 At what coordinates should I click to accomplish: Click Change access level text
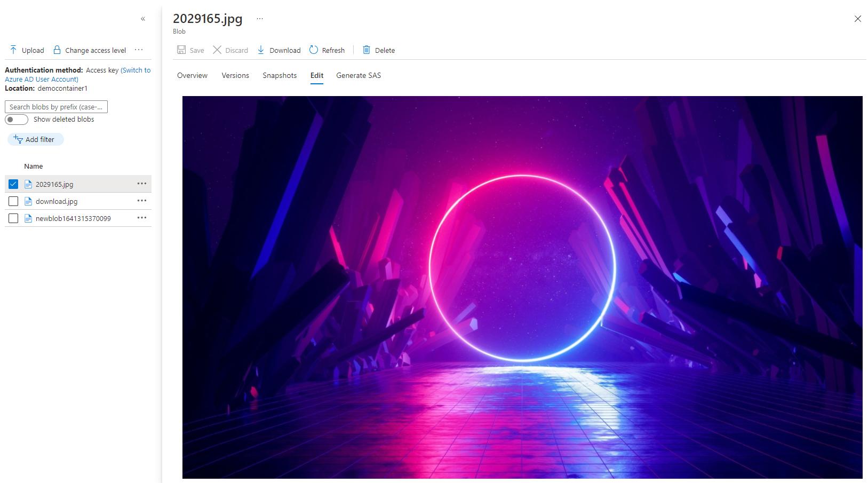(x=95, y=50)
